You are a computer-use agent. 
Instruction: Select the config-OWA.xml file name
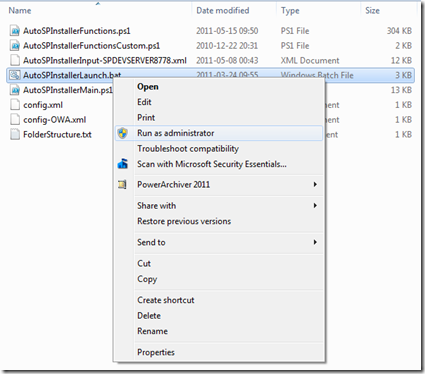55,120
